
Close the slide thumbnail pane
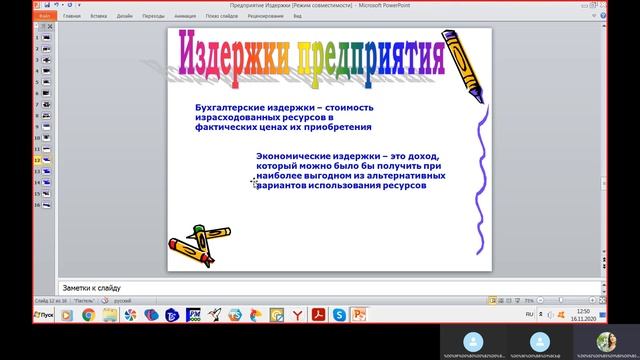(x=50, y=27)
